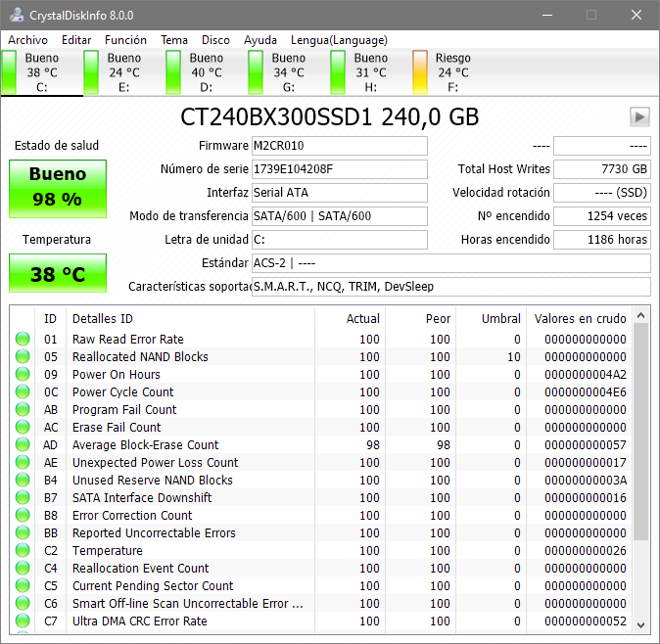Select disk H: at 31 °C
This screenshot has width=660, height=644.
point(370,72)
